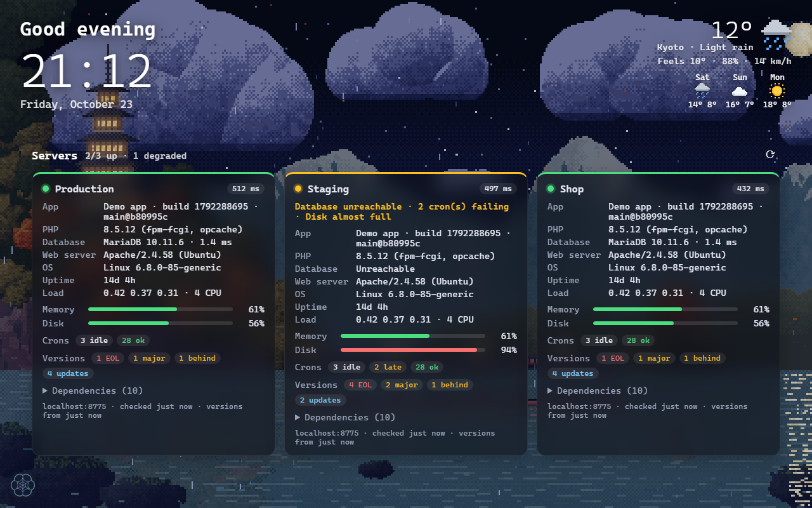Click Production's green status dot
Screen dimensions: 812x508
[x=46, y=189]
